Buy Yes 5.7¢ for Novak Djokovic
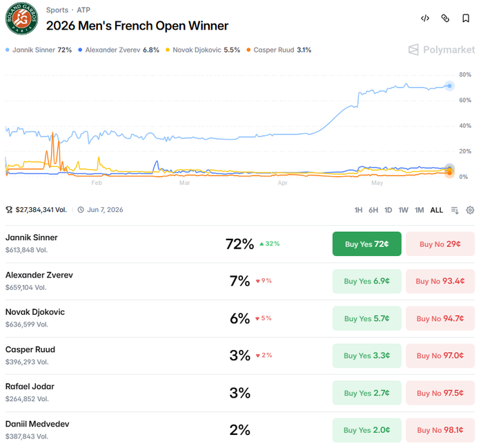 (x=367, y=319)
